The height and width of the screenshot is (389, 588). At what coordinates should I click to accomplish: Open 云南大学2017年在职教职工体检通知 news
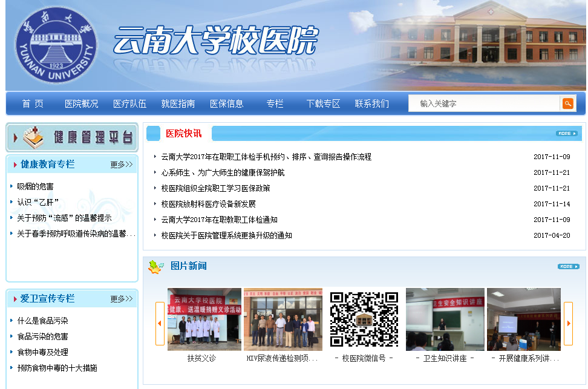pos(220,220)
